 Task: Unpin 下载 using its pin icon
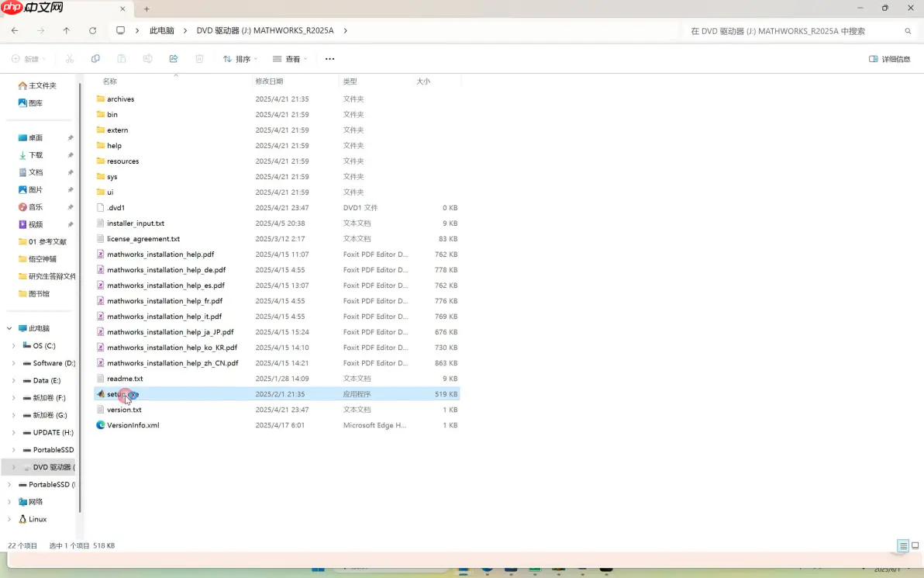tap(70, 154)
